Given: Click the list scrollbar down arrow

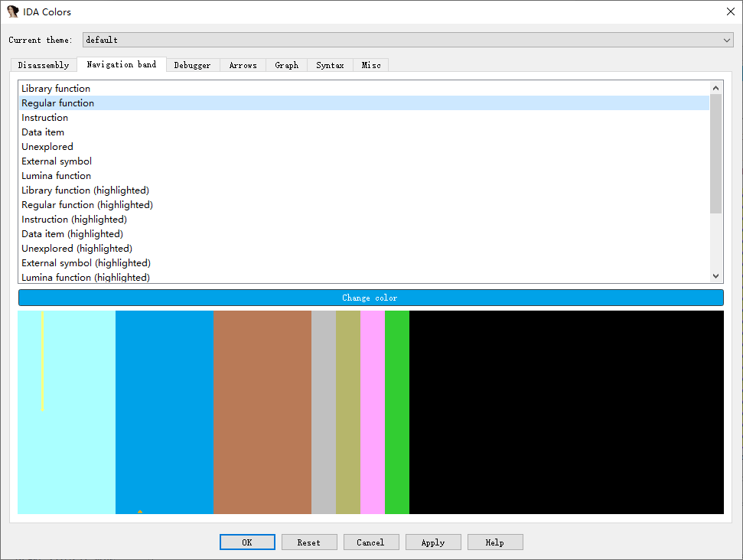Looking at the screenshot, I should [715, 276].
